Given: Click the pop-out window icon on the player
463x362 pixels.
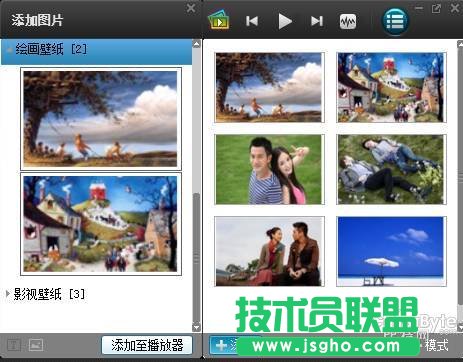Looking at the screenshot, I should [436, 8].
